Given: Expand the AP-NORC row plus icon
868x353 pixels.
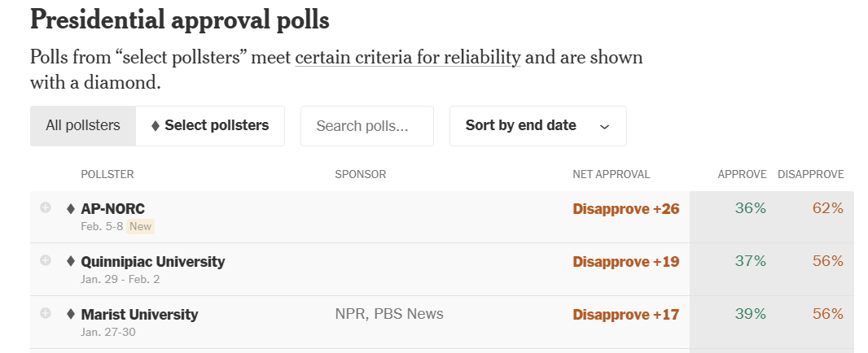Looking at the screenshot, I should (46, 207).
